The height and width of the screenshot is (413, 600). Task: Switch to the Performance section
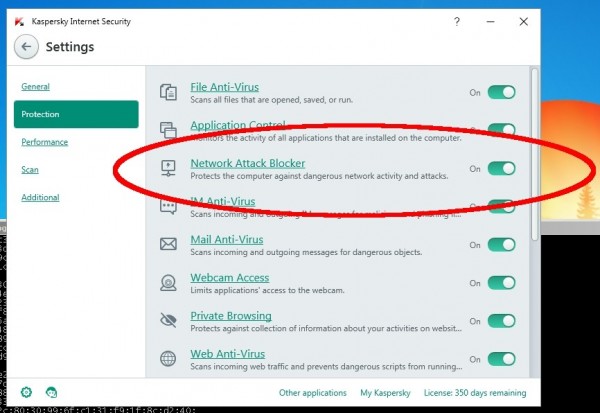45,142
